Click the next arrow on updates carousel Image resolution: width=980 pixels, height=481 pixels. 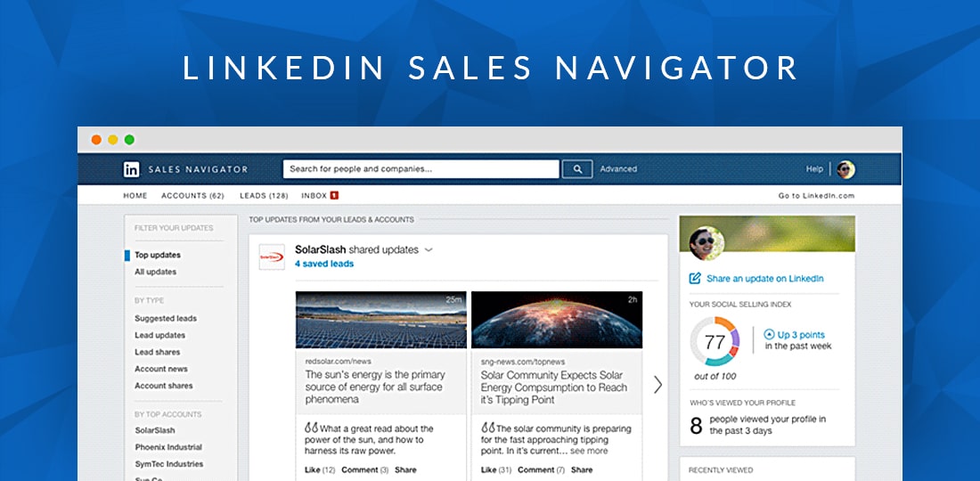[657, 385]
